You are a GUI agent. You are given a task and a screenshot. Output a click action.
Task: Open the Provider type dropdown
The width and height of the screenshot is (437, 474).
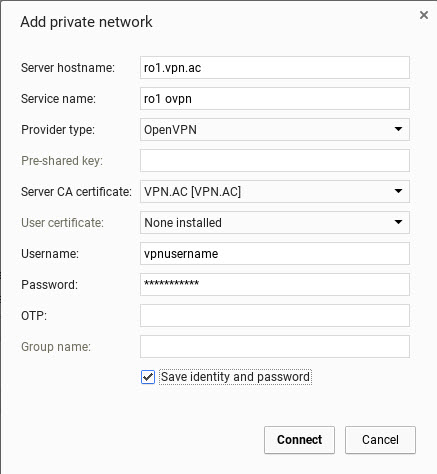click(275, 130)
